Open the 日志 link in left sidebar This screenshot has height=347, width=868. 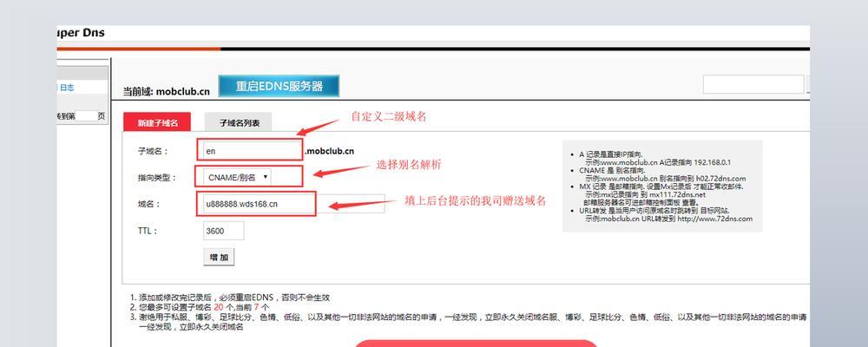(67, 88)
